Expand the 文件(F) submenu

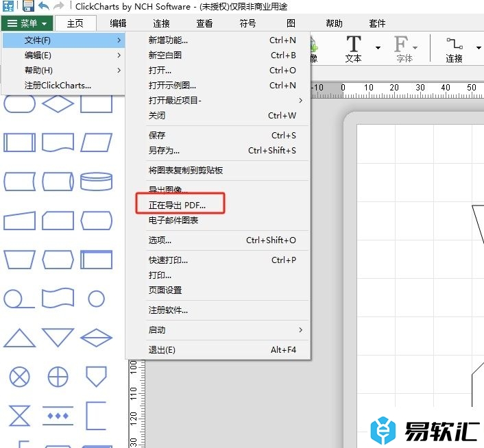(x=64, y=40)
